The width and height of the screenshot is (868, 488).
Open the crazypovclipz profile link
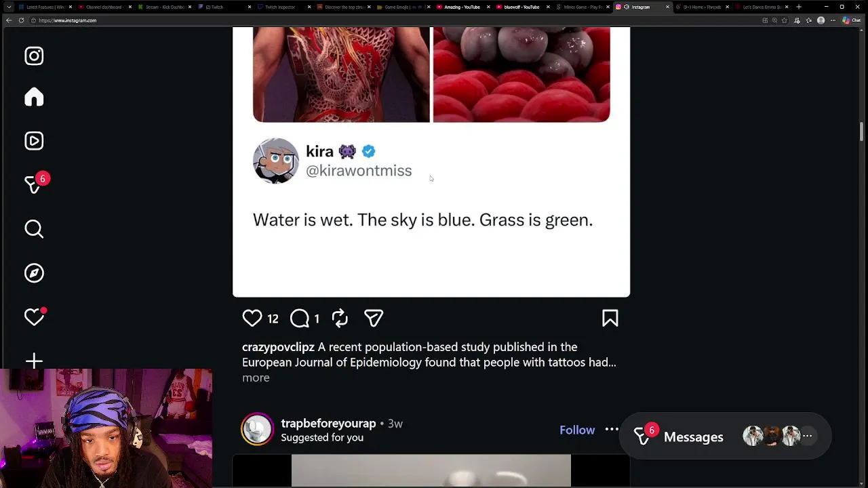point(278,347)
